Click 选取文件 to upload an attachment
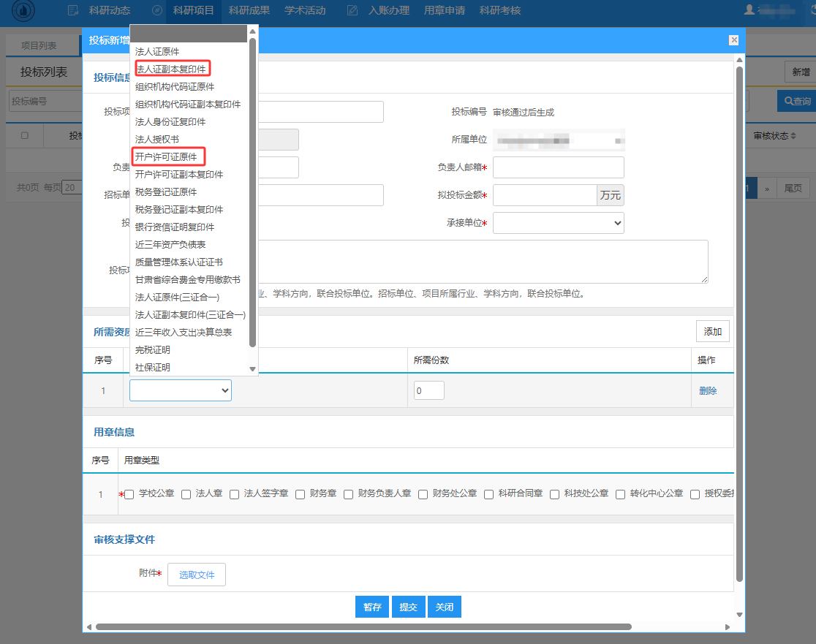This screenshot has height=644, width=816. (197, 575)
